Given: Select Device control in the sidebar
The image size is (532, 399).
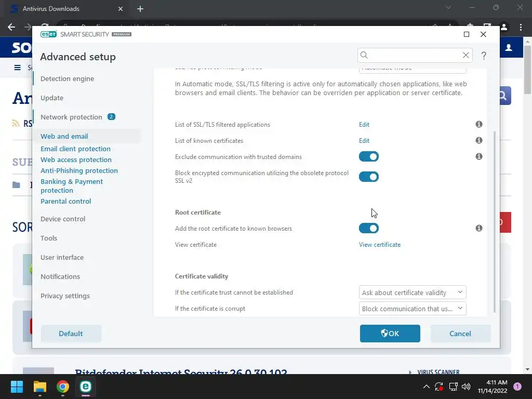Looking at the screenshot, I should click(63, 219).
